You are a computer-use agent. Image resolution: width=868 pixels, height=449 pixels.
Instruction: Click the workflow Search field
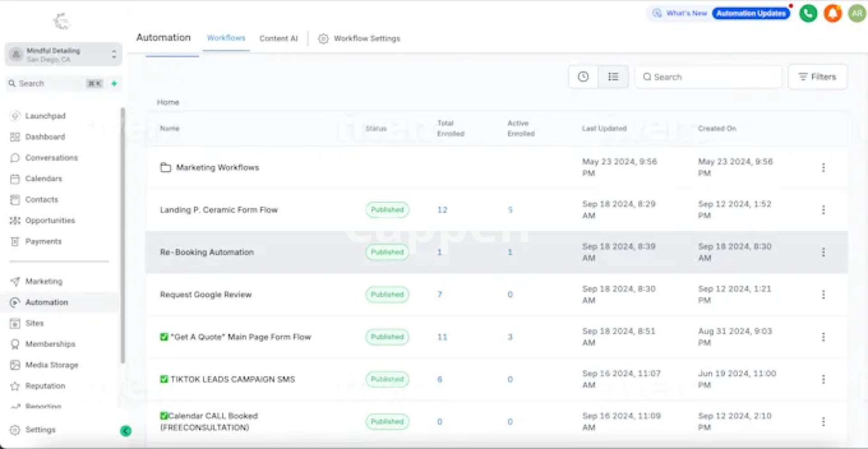tap(708, 77)
